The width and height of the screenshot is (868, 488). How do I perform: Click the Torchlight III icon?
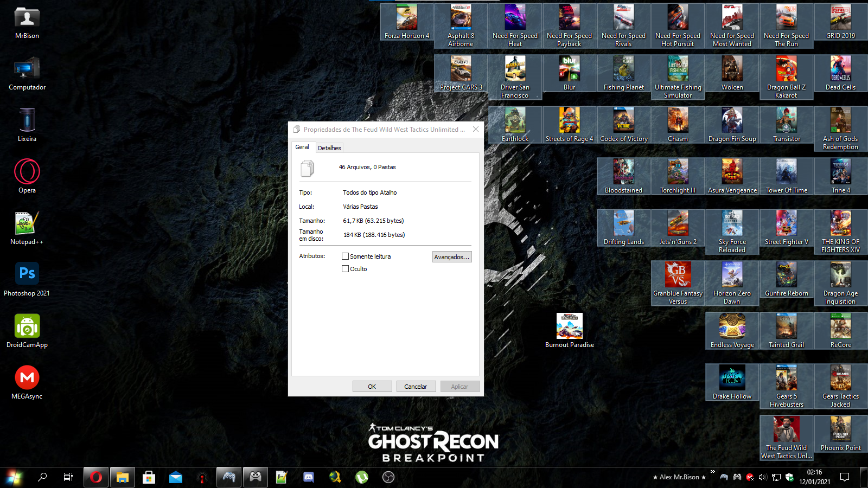(x=678, y=177)
